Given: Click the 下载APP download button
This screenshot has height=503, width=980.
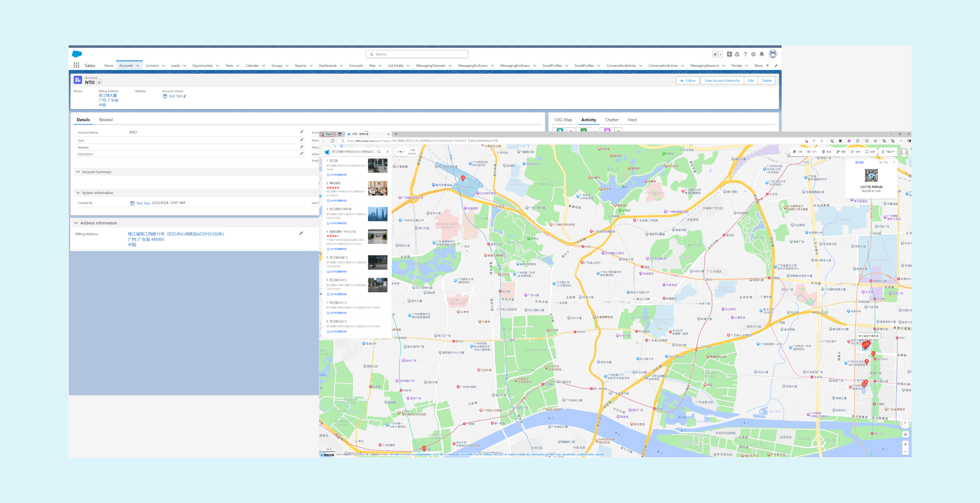Looking at the screenshot, I should [x=888, y=152].
